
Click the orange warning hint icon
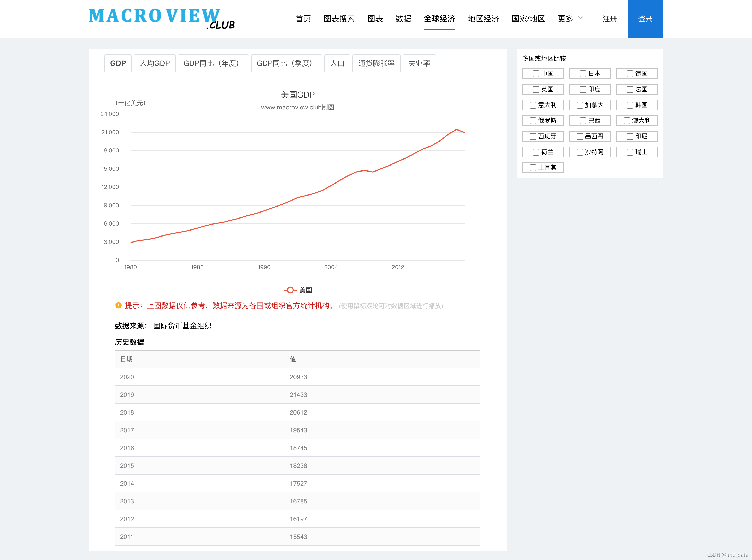point(118,305)
